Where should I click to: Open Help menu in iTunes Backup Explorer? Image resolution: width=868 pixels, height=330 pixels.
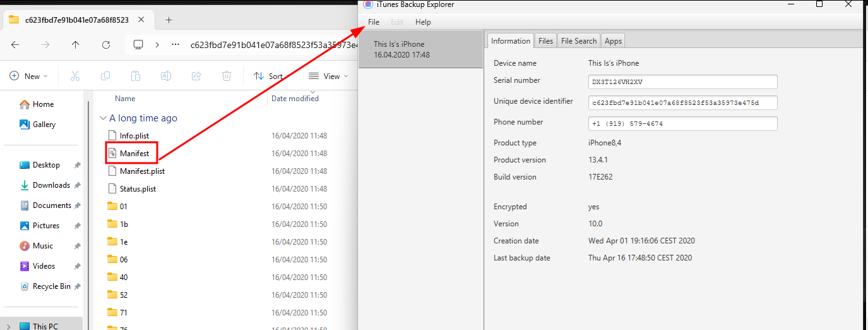coord(423,22)
